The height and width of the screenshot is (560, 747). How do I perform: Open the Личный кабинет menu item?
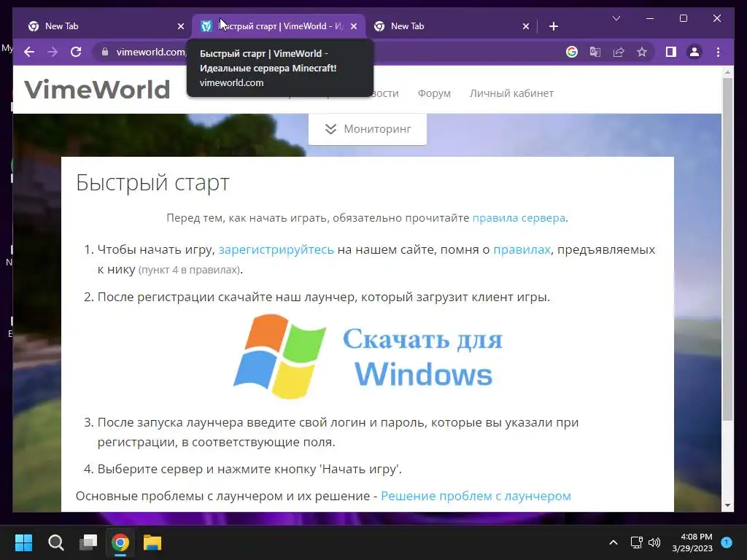511,93
